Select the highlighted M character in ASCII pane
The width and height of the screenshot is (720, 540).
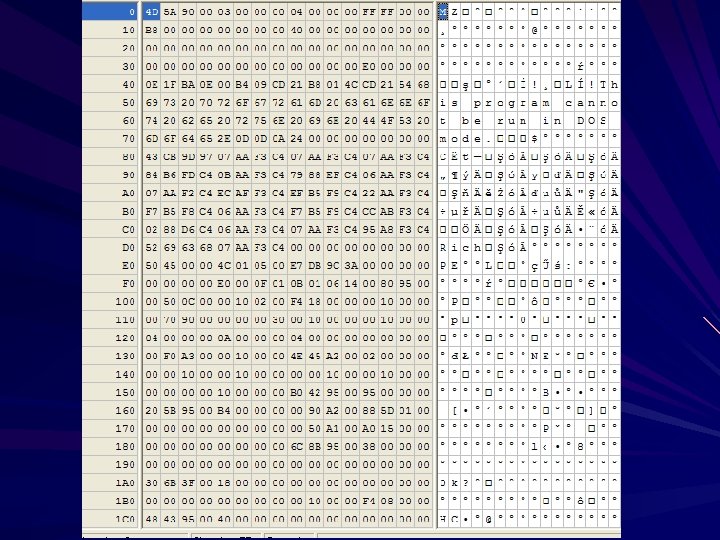point(443,12)
